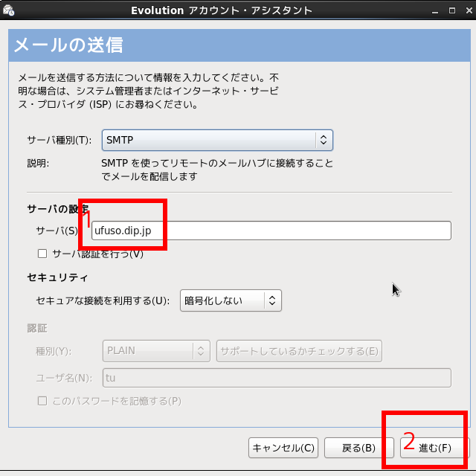Enable the サーバ認証を行う checkbox
The image size is (476, 476).
coord(42,254)
